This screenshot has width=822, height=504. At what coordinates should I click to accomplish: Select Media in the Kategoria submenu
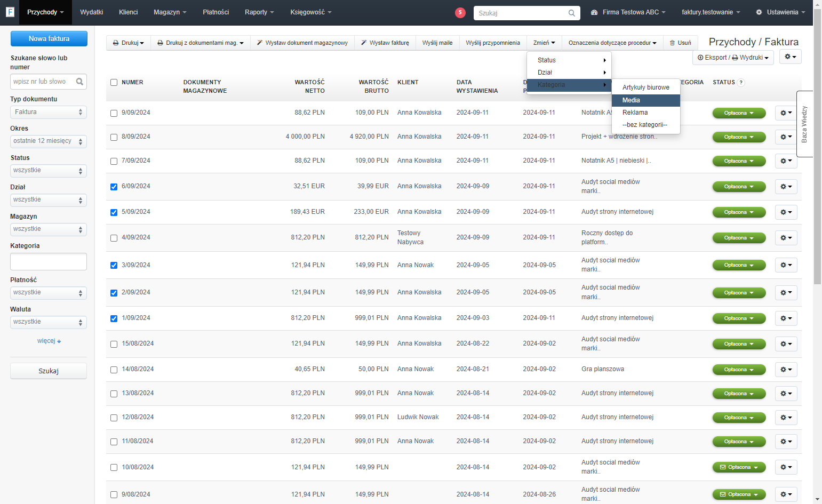coord(646,100)
